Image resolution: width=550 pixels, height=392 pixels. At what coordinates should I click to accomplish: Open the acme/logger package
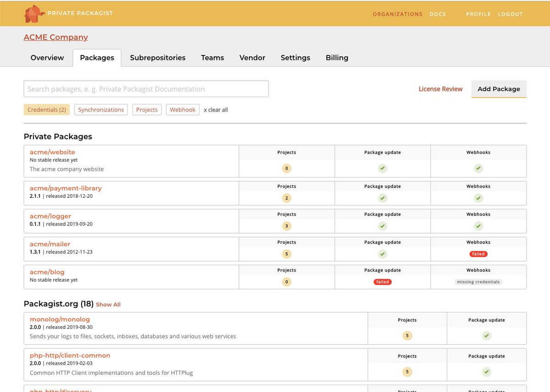pos(50,216)
